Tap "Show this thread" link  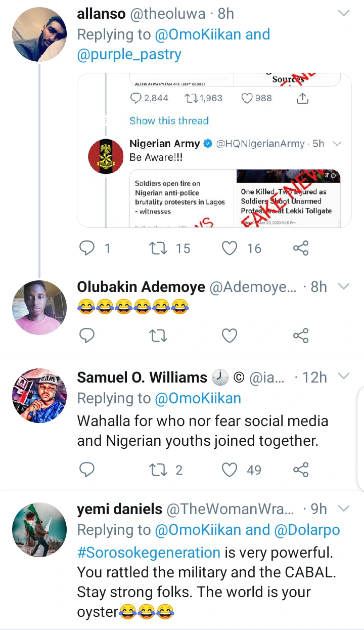(169, 120)
